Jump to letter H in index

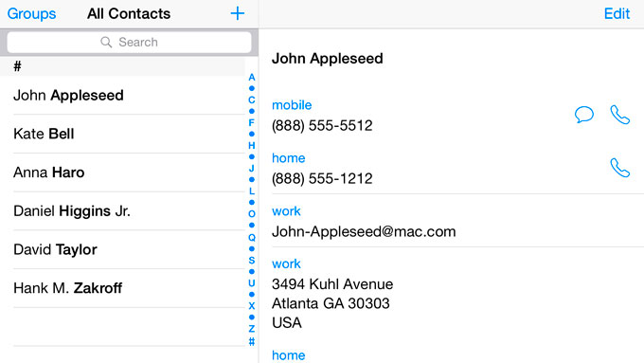252,146
